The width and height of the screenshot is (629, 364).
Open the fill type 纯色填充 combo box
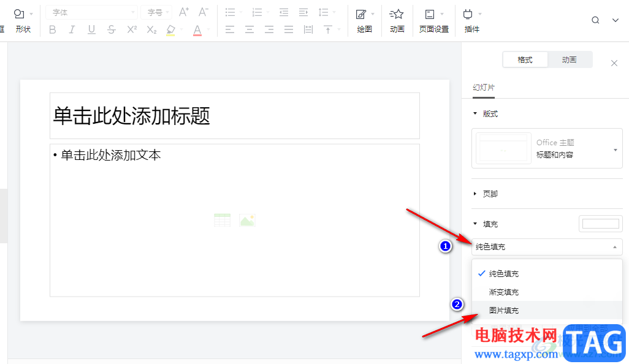[547, 247]
